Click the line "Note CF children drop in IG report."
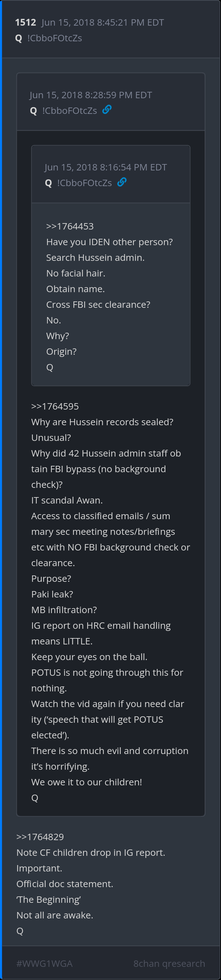 click(91, 853)
